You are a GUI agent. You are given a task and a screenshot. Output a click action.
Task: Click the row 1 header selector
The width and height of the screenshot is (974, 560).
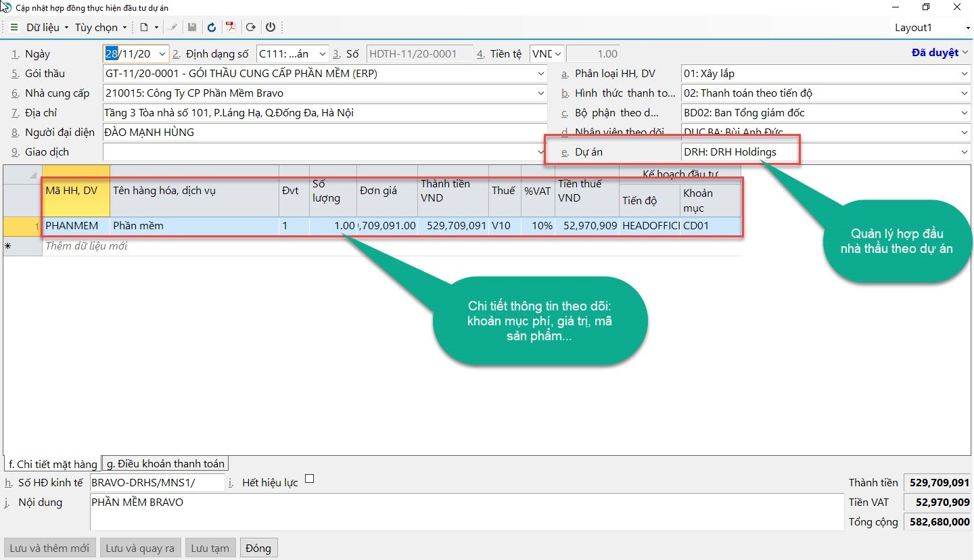point(22,226)
